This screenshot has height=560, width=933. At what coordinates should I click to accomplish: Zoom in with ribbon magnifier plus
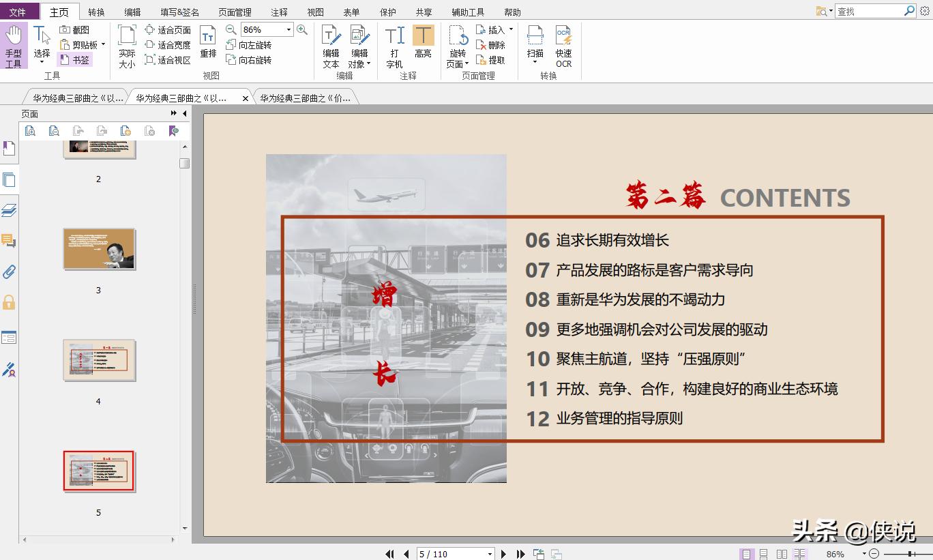(x=302, y=30)
